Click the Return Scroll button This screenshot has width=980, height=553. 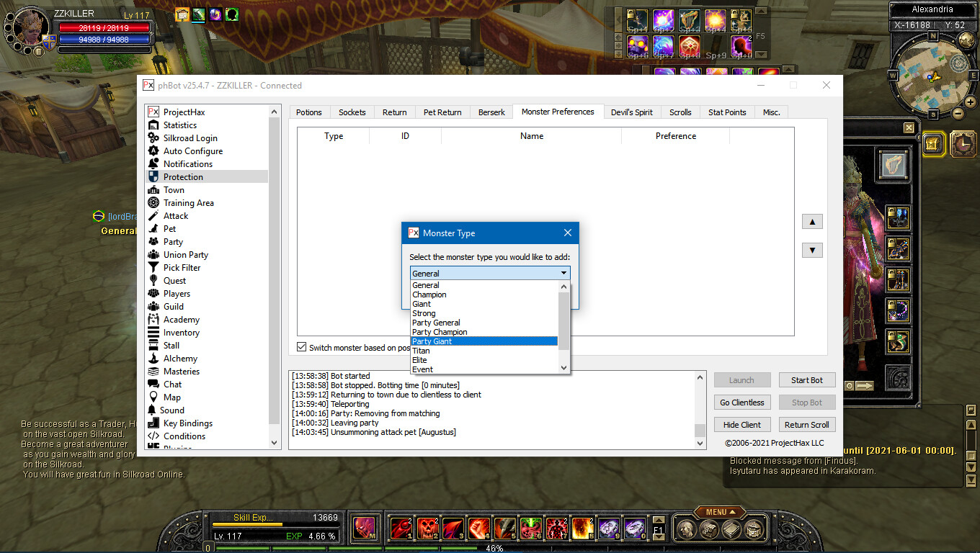pos(806,425)
